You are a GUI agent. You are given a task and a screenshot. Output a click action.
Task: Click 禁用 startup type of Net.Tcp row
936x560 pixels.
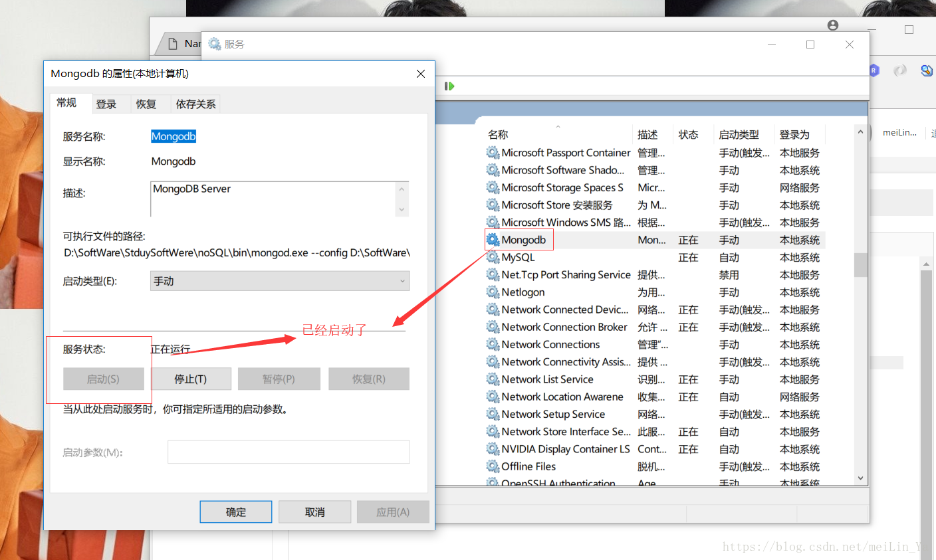[x=729, y=274]
